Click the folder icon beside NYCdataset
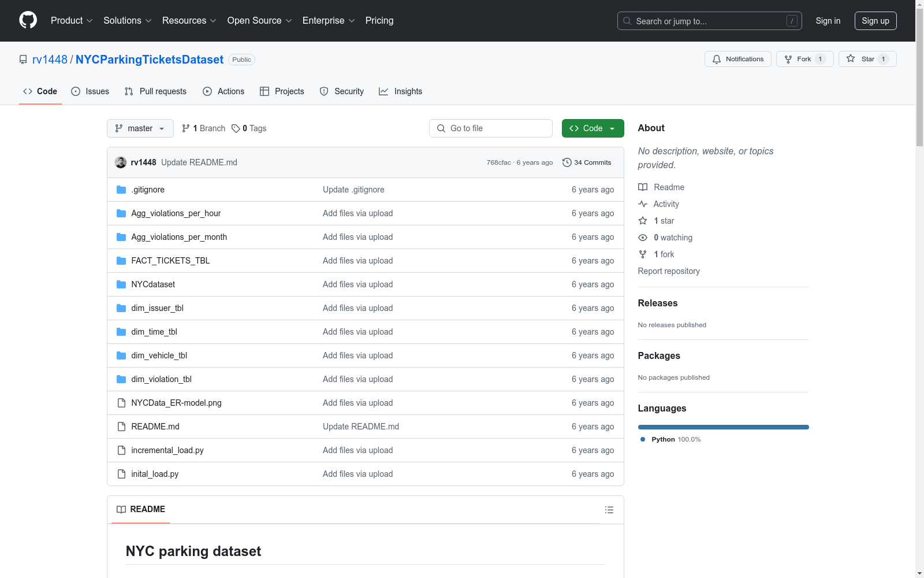 (x=121, y=284)
